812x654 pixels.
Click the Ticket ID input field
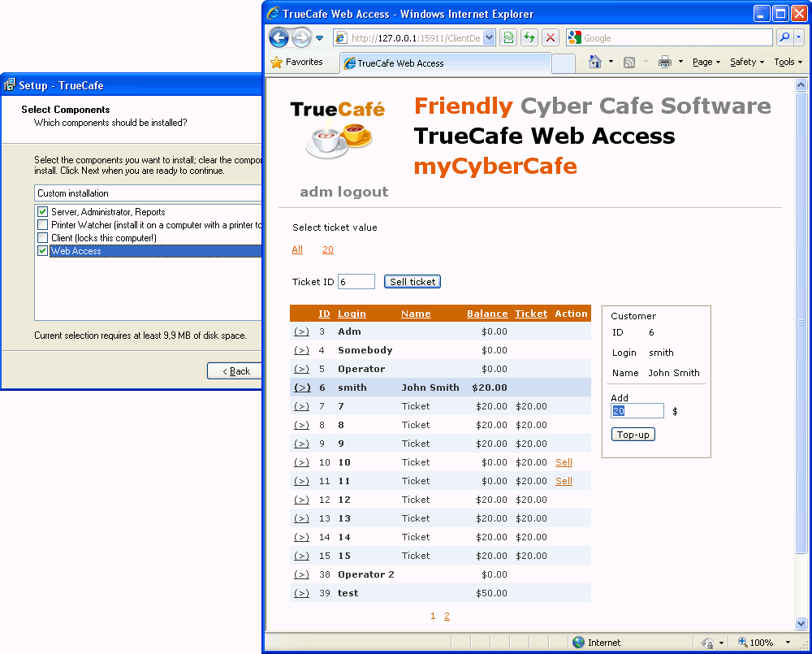tap(356, 281)
